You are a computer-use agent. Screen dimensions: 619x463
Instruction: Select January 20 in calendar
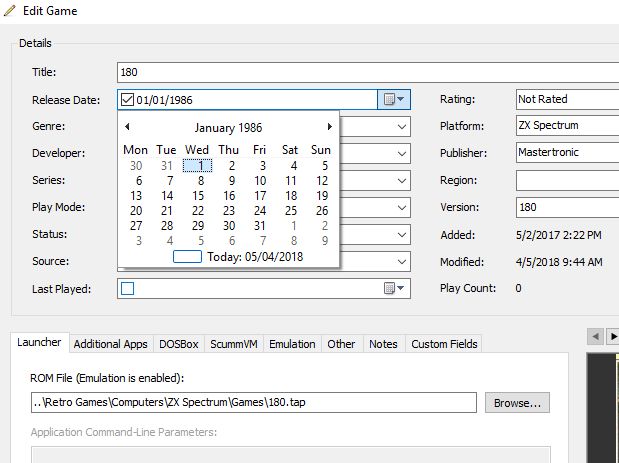pyautogui.click(x=136, y=211)
